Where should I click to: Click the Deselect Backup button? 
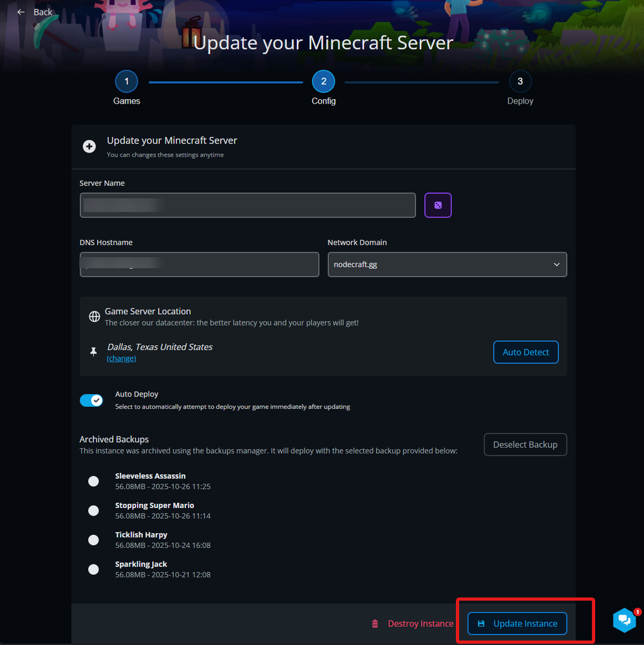tap(525, 445)
